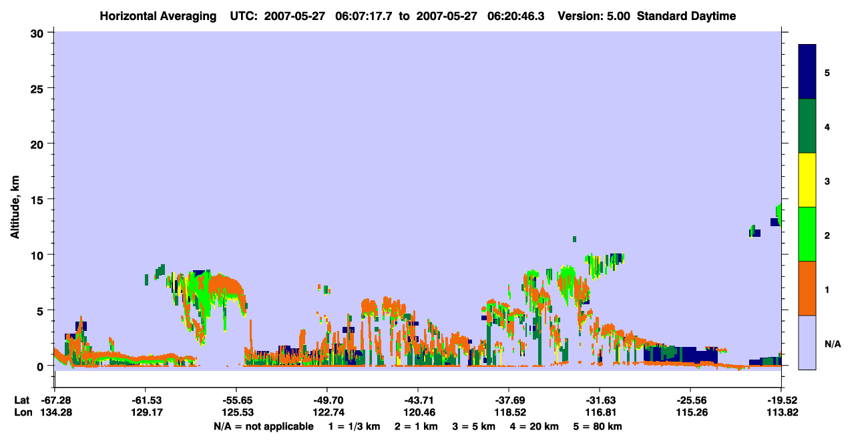Click the 'Lon' row label
This screenshot has height=445, width=868.
pos(22,412)
